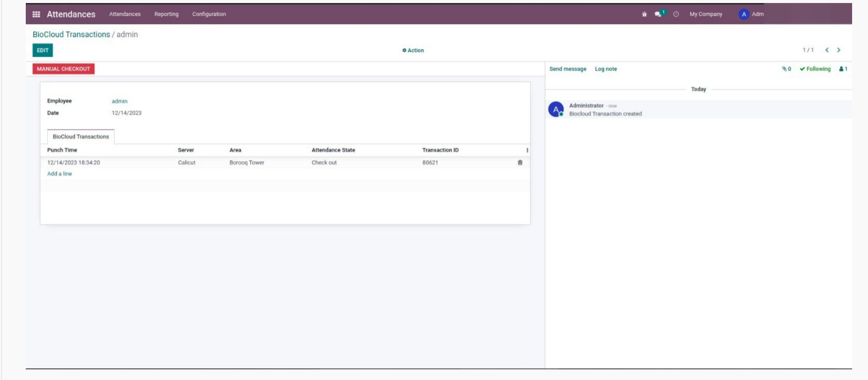This screenshot has height=380, width=868.
Task: Go to next record arrow
Action: pos(838,50)
